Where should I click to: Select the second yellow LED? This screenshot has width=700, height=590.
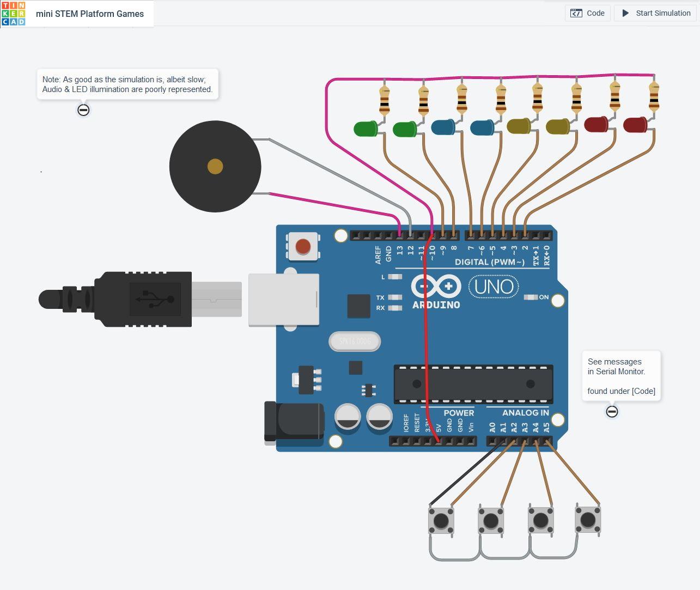click(x=558, y=126)
